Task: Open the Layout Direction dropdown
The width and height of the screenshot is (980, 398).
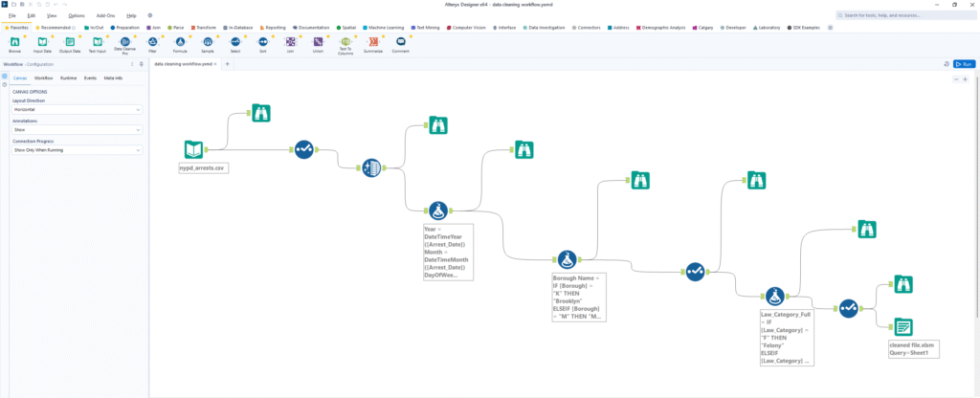Action: pyautogui.click(x=77, y=109)
